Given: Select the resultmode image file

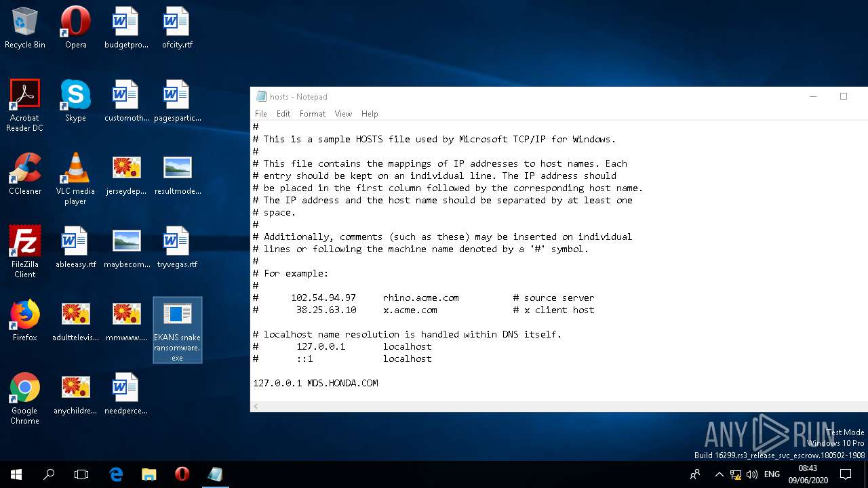Looking at the screenshot, I should click(x=177, y=174).
